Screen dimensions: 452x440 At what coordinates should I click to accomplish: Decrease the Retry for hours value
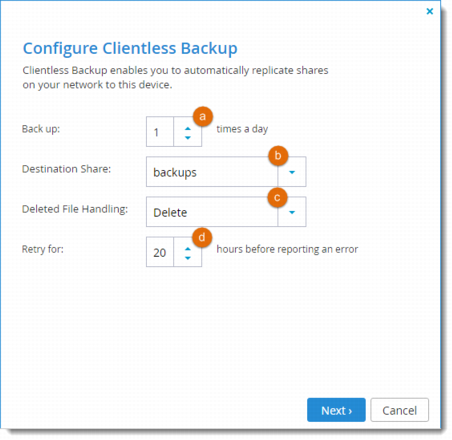[x=188, y=258]
